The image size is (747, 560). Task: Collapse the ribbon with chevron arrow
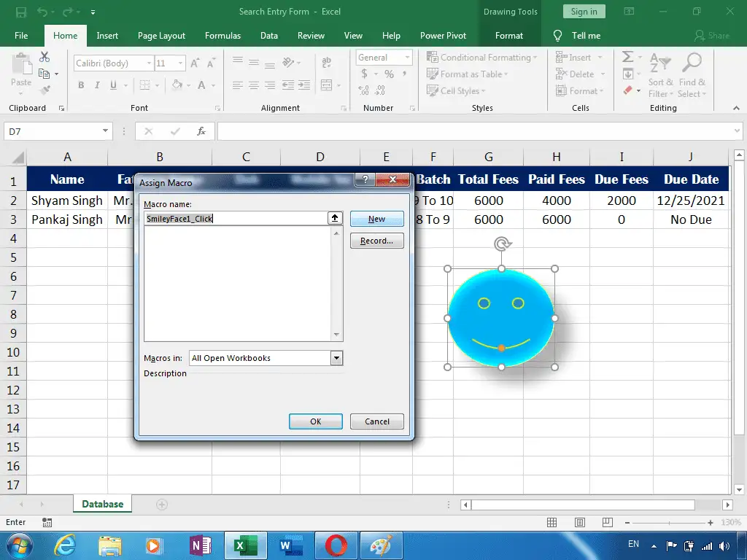(x=736, y=108)
